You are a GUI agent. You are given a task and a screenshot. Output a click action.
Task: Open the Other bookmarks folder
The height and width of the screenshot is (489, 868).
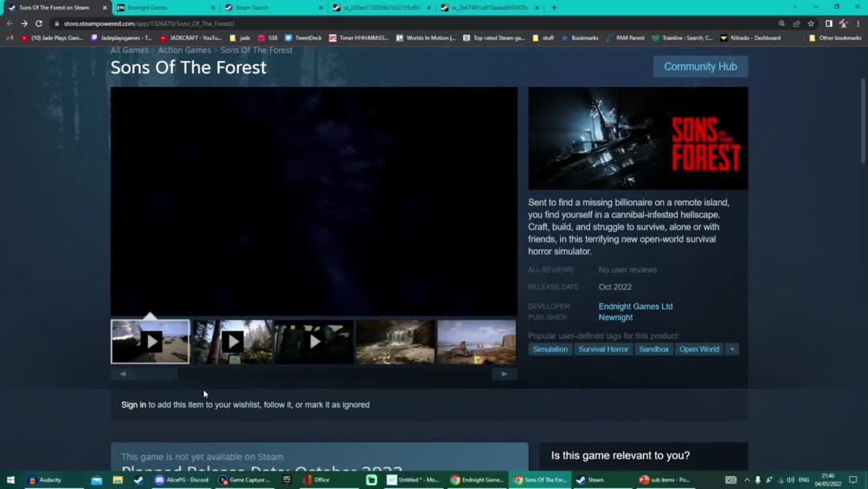pyautogui.click(x=835, y=38)
